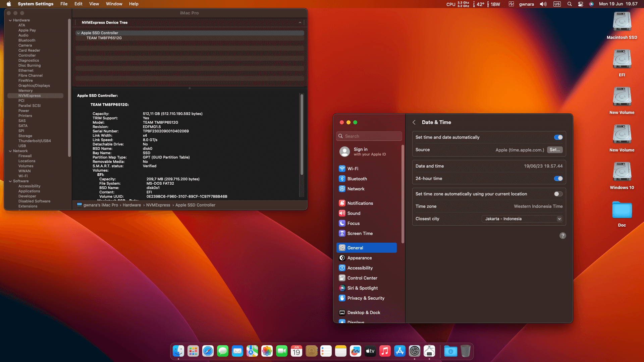Open the Window menu
Image resolution: width=644 pixels, height=362 pixels.
pos(114,4)
